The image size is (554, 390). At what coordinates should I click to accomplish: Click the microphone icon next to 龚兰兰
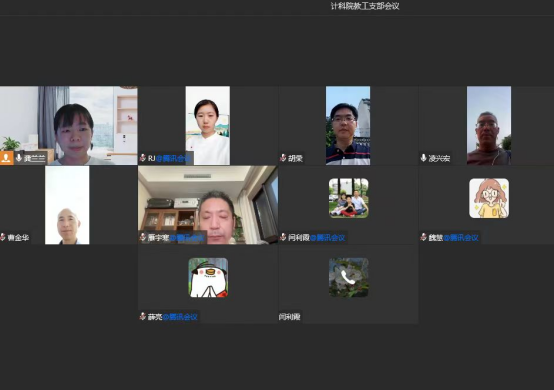19,158
